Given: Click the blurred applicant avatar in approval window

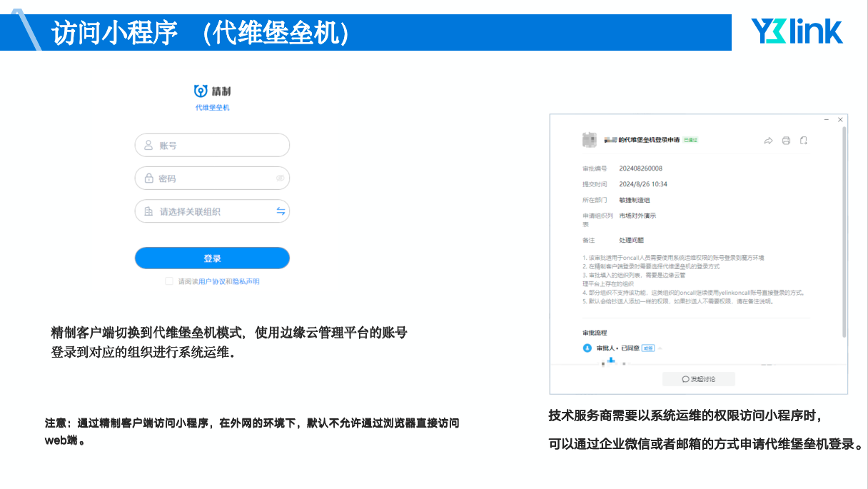Looking at the screenshot, I should click(590, 140).
